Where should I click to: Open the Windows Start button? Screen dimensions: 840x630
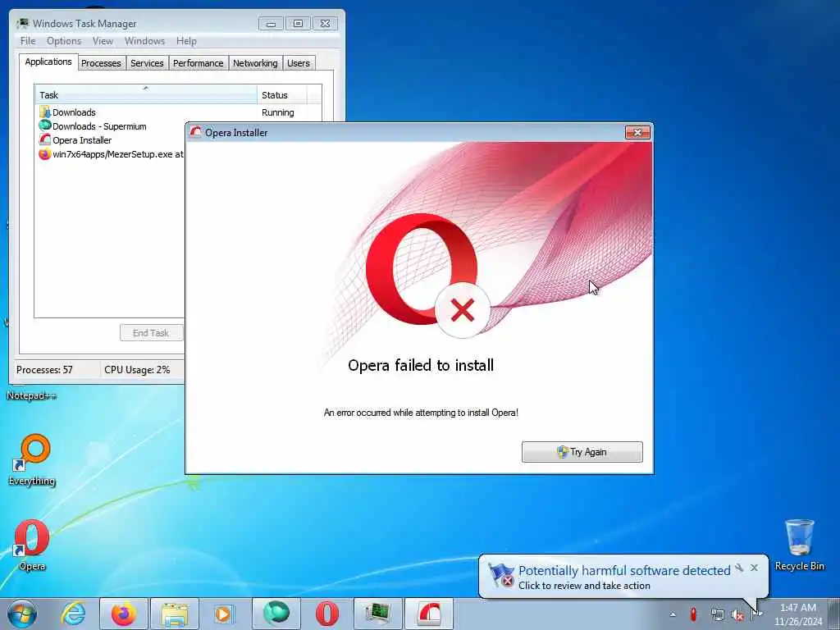(x=22, y=614)
